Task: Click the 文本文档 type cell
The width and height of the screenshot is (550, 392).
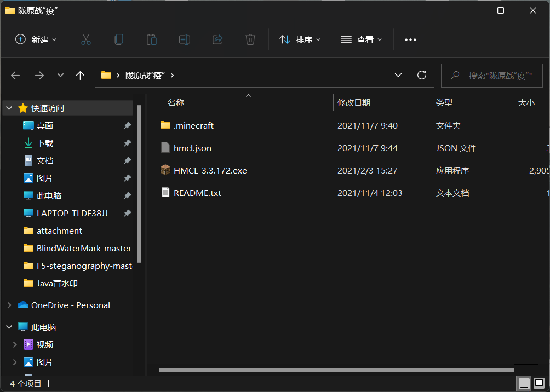Action: click(452, 193)
